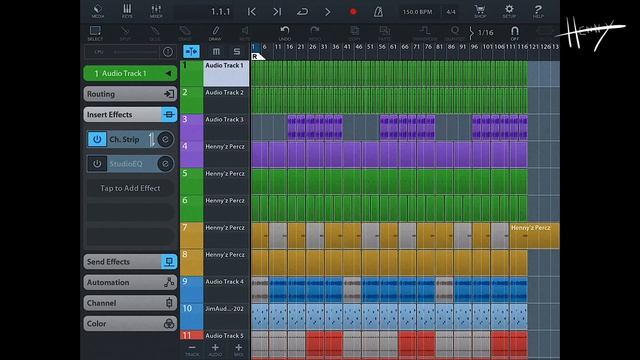Expand the Routing section
This screenshot has height=360, width=640.
click(130, 94)
